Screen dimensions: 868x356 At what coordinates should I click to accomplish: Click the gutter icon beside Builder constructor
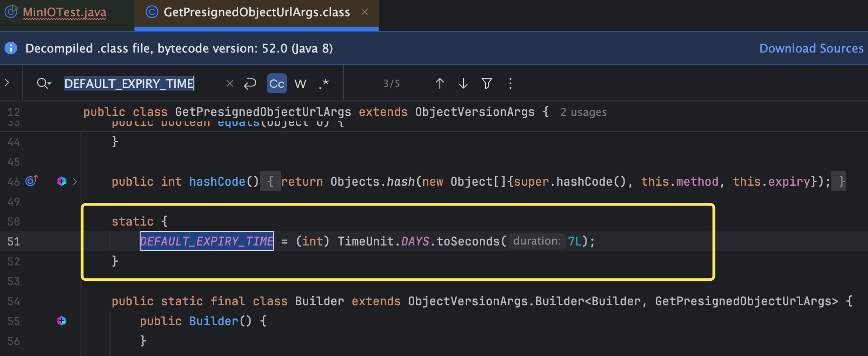pyautogui.click(x=62, y=321)
